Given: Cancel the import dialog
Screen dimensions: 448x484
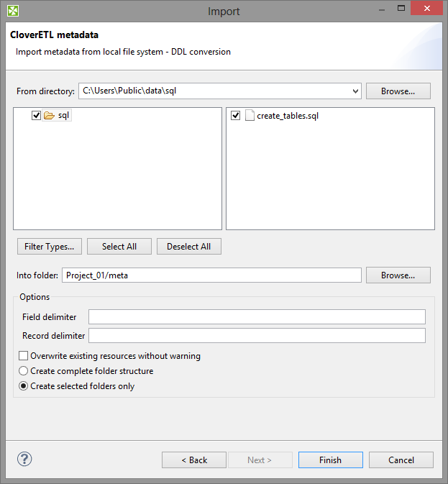Looking at the screenshot, I should point(401,460).
